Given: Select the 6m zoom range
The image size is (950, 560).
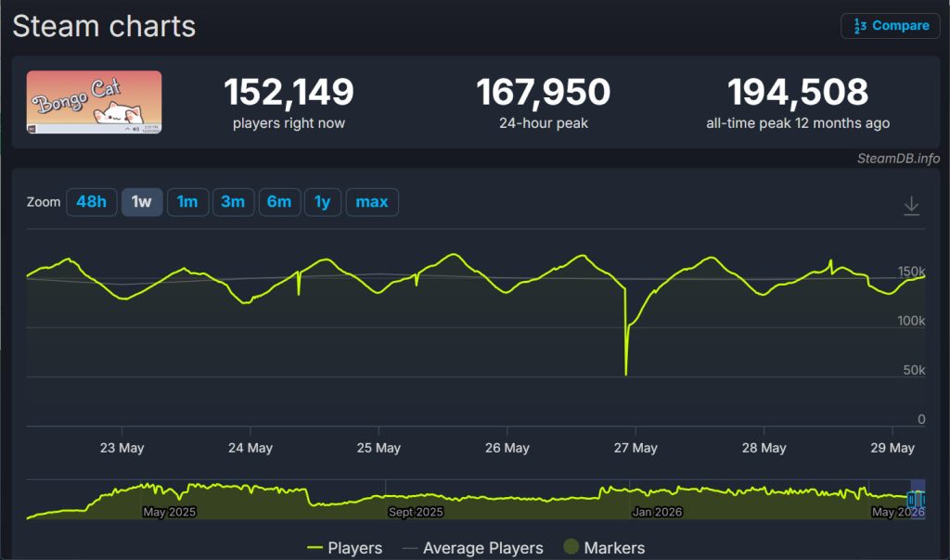Looking at the screenshot, I should [279, 201].
